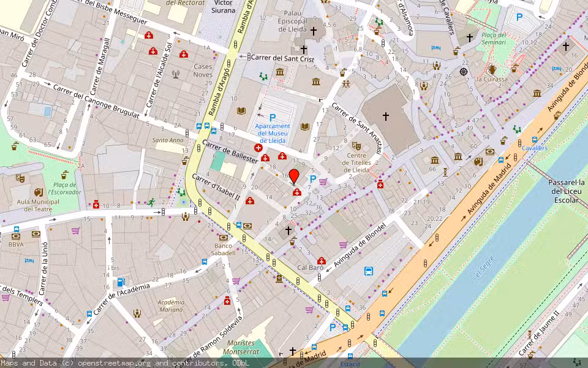This screenshot has width=588, height=368.
Task: Select library book icon beside Rambla d'Aragó
Action: point(241,111)
